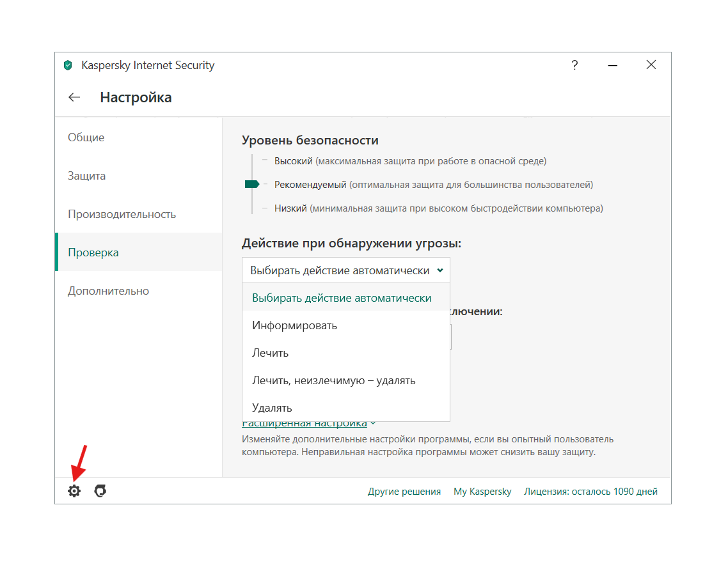The image size is (728, 567).
Task: Select the Проверка section
Action: tap(138, 252)
